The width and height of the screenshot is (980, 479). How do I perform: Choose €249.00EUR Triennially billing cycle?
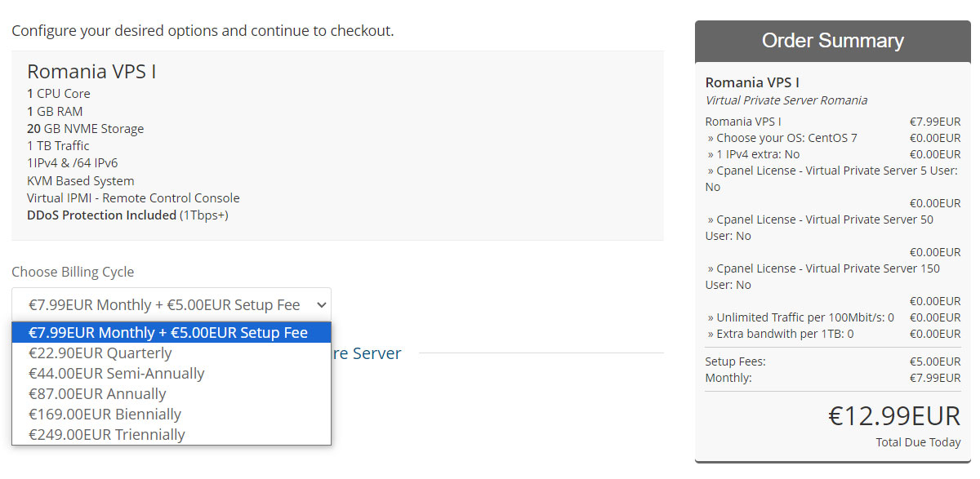[x=171, y=434]
